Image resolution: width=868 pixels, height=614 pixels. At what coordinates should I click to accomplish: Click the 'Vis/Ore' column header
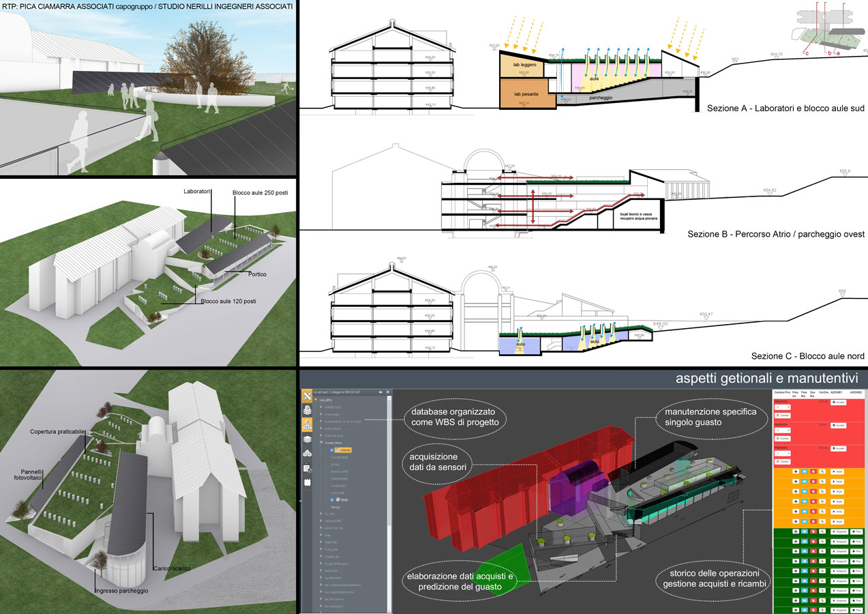pyautogui.click(x=824, y=392)
